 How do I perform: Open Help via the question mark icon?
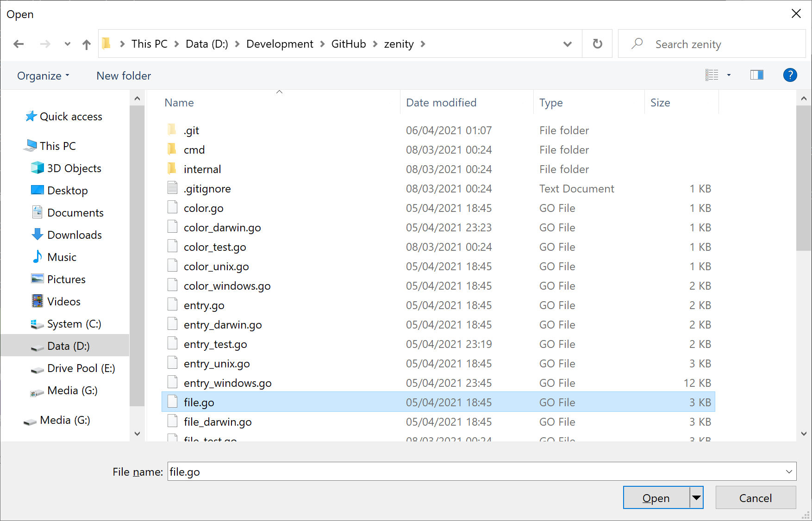pyautogui.click(x=790, y=74)
